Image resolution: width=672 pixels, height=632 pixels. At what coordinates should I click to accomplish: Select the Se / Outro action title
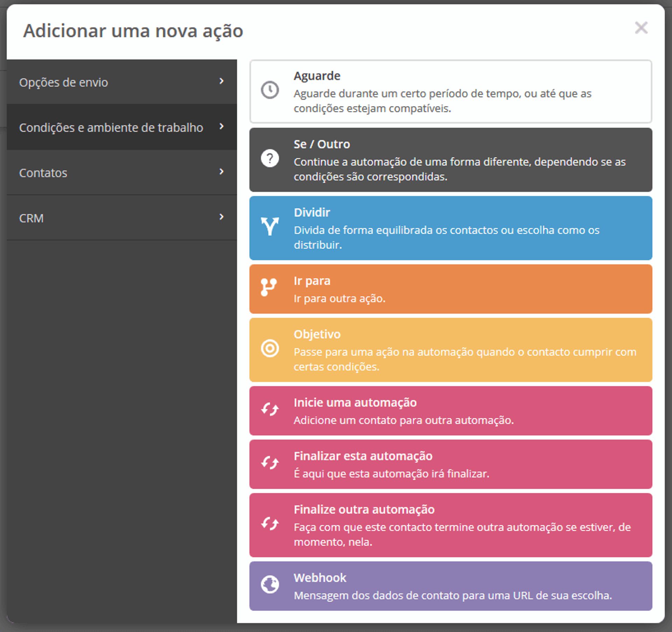pyautogui.click(x=321, y=144)
